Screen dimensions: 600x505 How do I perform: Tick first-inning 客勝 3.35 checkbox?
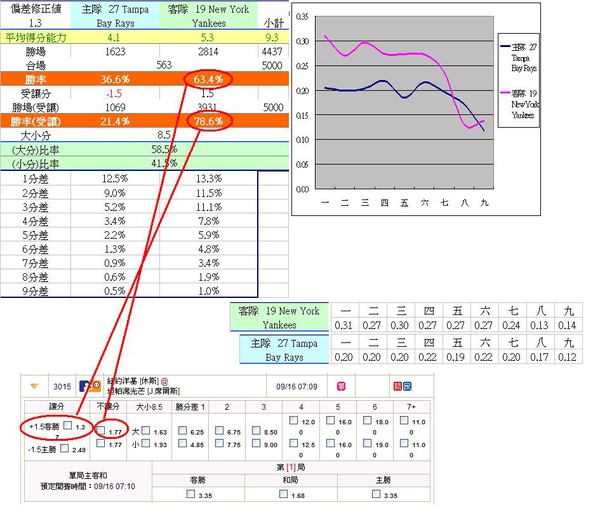pyautogui.click(x=191, y=494)
